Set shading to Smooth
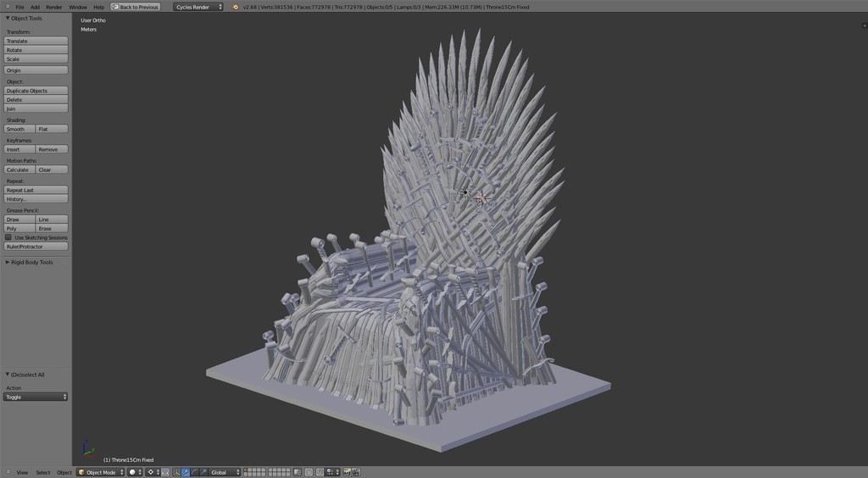The image size is (868, 478). (19, 129)
